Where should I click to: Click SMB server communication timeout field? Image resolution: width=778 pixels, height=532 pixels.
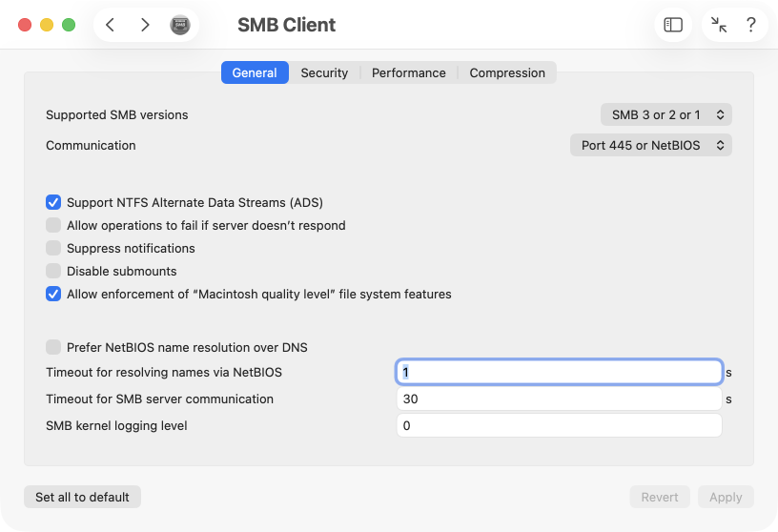(559, 399)
